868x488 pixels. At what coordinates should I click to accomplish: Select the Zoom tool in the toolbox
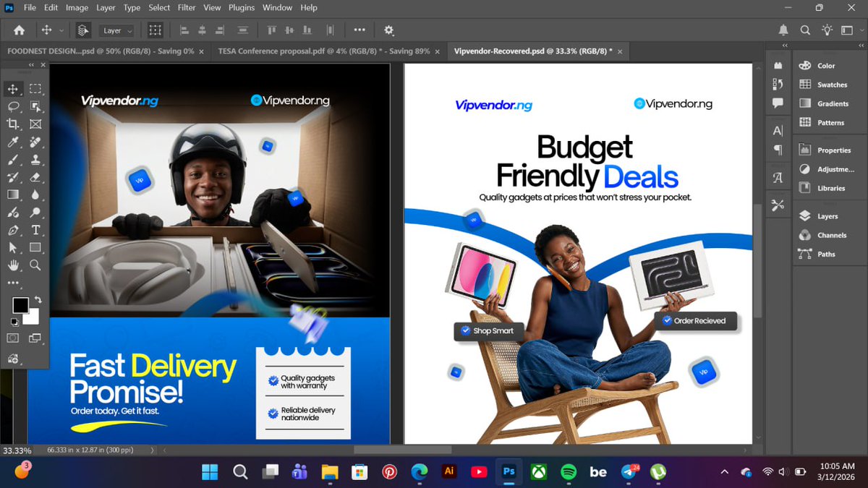point(35,265)
